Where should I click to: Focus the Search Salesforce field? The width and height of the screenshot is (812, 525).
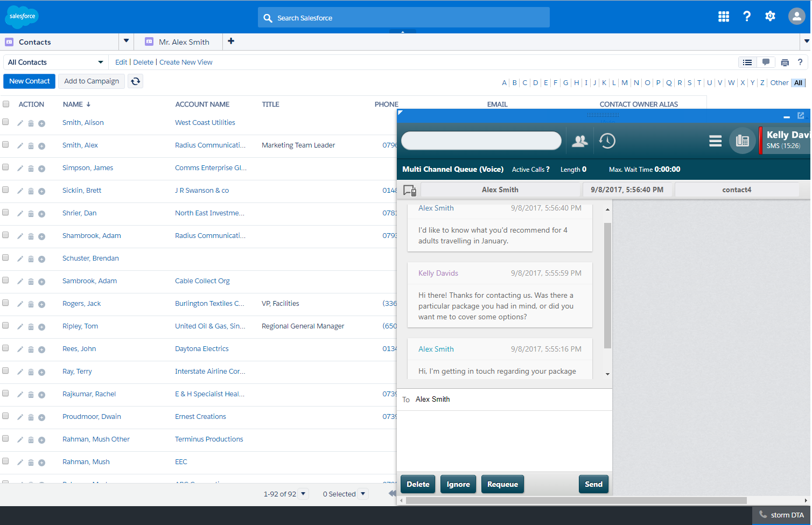tap(404, 18)
